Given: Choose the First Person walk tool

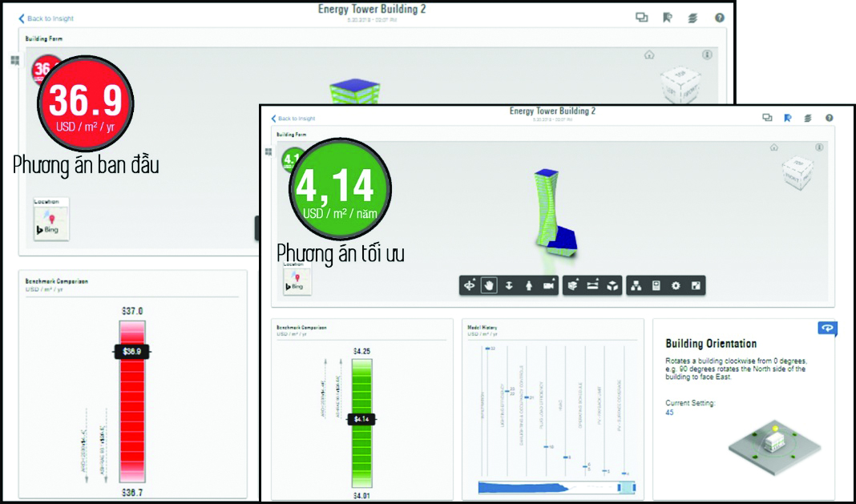Looking at the screenshot, I should click(x=529, y=286).
